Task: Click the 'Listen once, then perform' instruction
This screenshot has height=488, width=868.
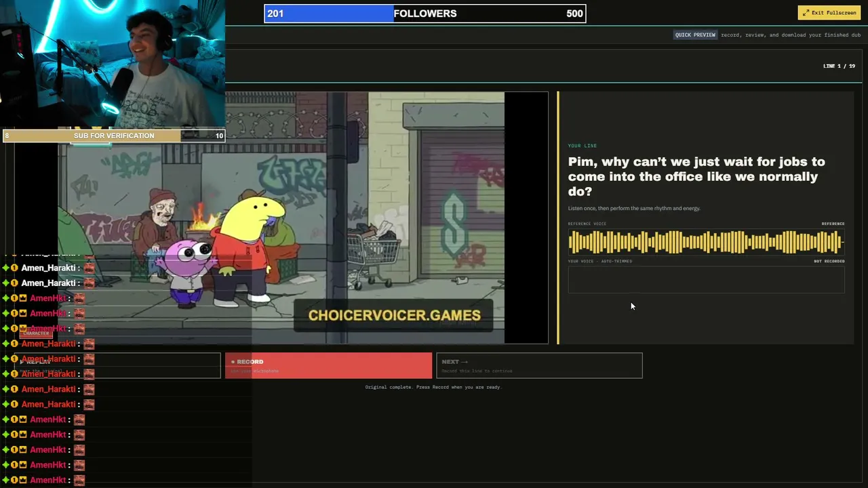Action: coord(634,208)
